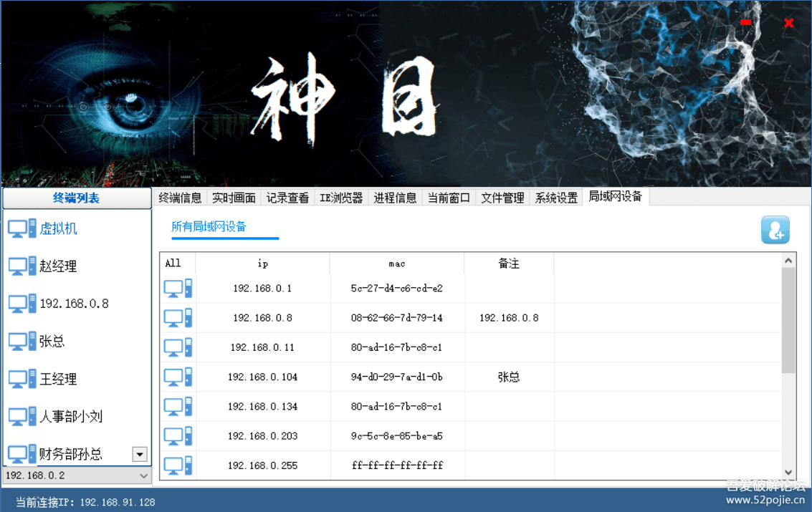Switch to the 实时画面 tab
The height and width of the screenshot is (512, 812).
coord(233,198)
